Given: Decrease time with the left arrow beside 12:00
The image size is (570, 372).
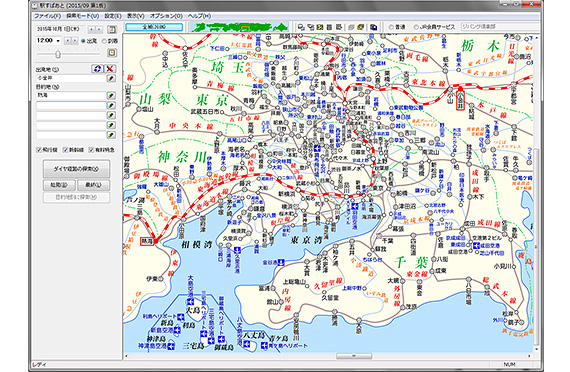Looking at the screenshot, I should coord(68,41).
